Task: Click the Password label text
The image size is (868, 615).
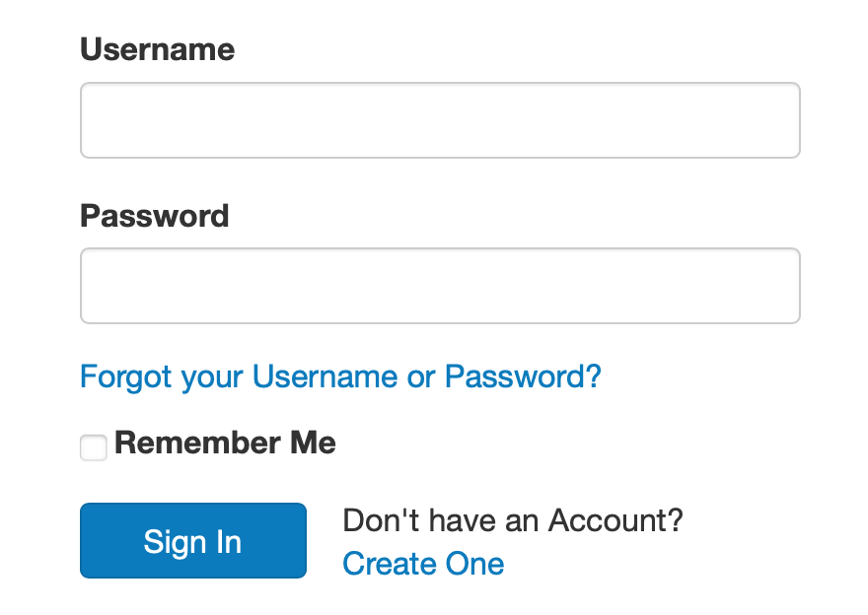Action: 154,215
